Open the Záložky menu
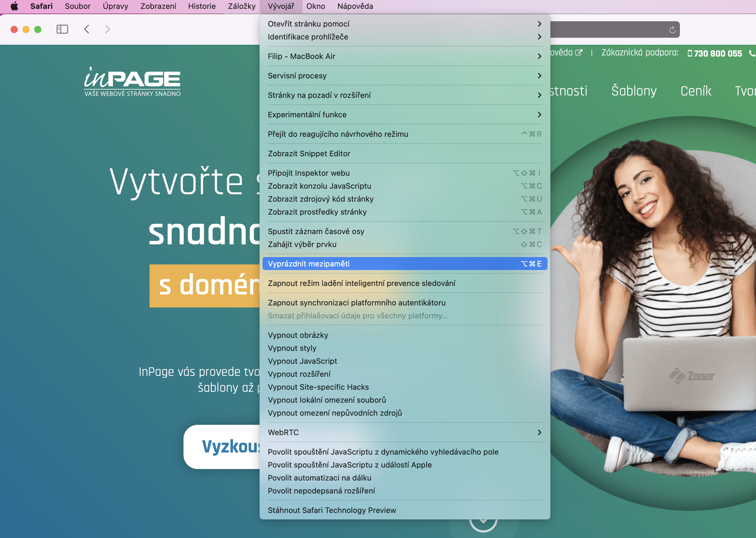This screenshot has height=538, width=756. pos(242,6)
